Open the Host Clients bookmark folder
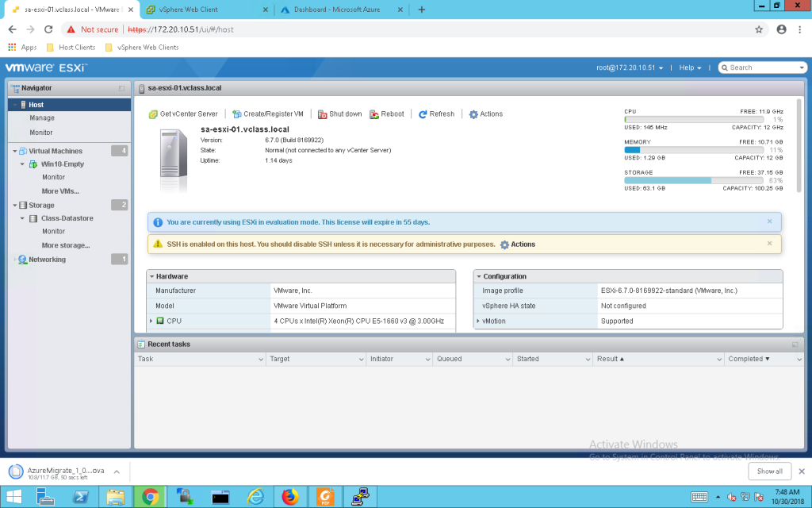 (71, 47)
